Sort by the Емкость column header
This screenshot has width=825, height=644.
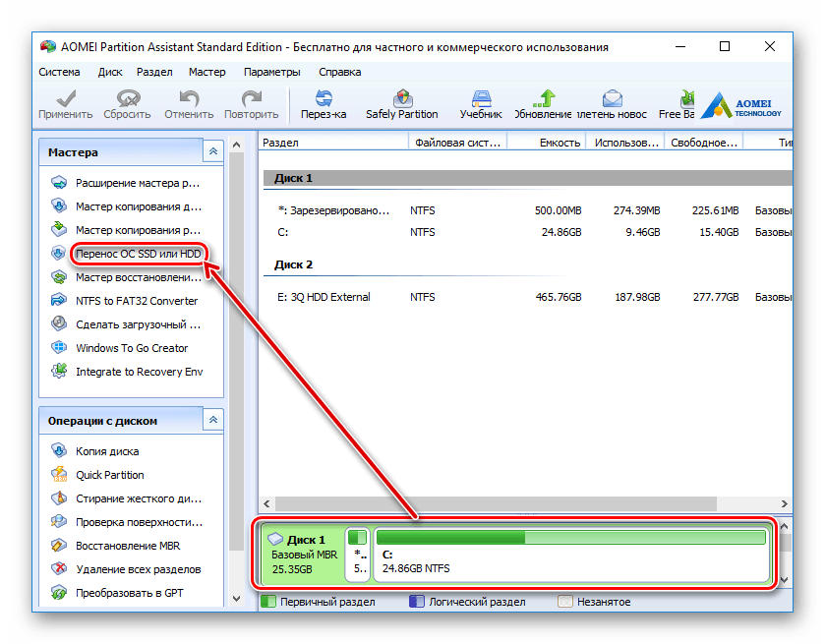tap(547, 143)
